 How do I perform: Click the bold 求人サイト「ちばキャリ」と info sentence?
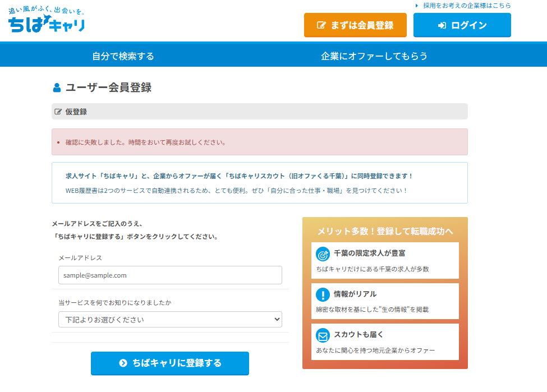tap(239, 176)
